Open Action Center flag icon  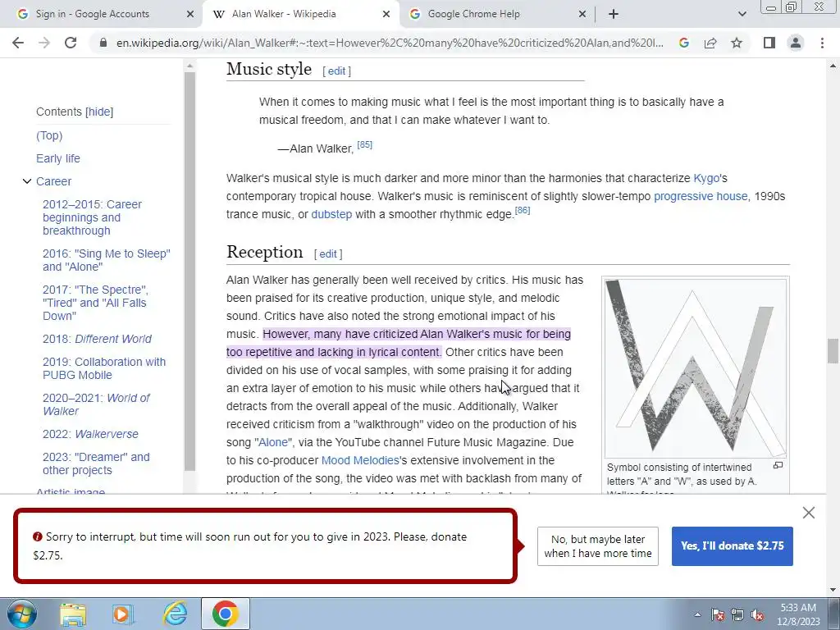(x=718, y=615)
